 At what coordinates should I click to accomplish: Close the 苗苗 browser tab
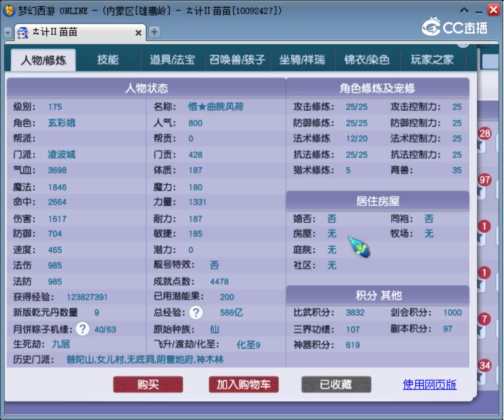(138, 33)
